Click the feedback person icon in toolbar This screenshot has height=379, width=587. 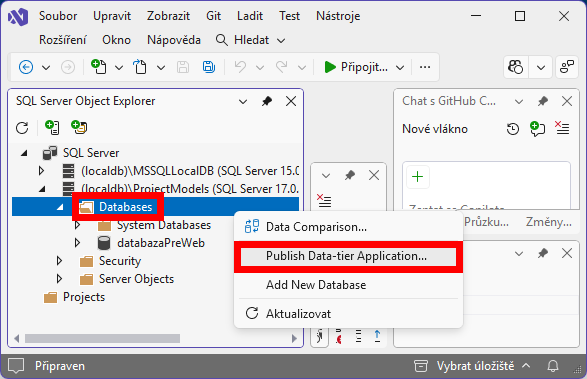coord(567,67)
